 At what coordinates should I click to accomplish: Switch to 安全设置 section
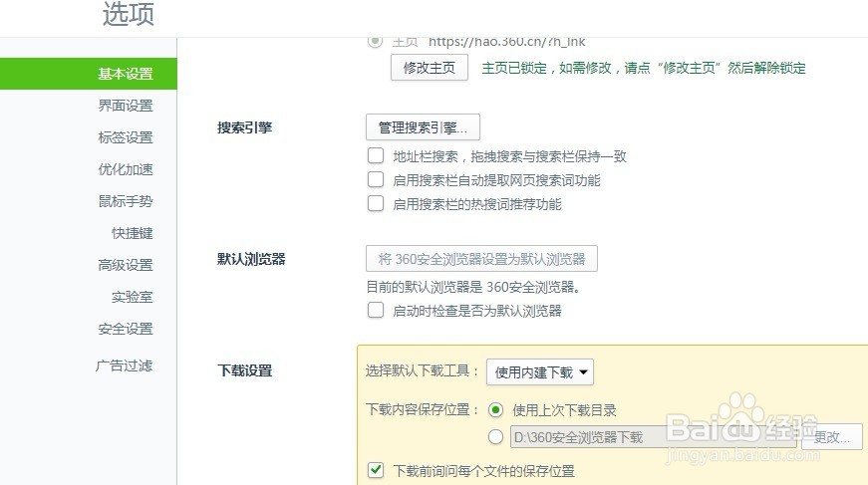point(126,329)
